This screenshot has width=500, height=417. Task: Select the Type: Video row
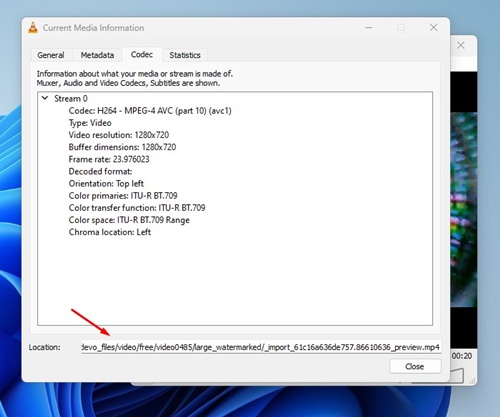coord(90,123)
